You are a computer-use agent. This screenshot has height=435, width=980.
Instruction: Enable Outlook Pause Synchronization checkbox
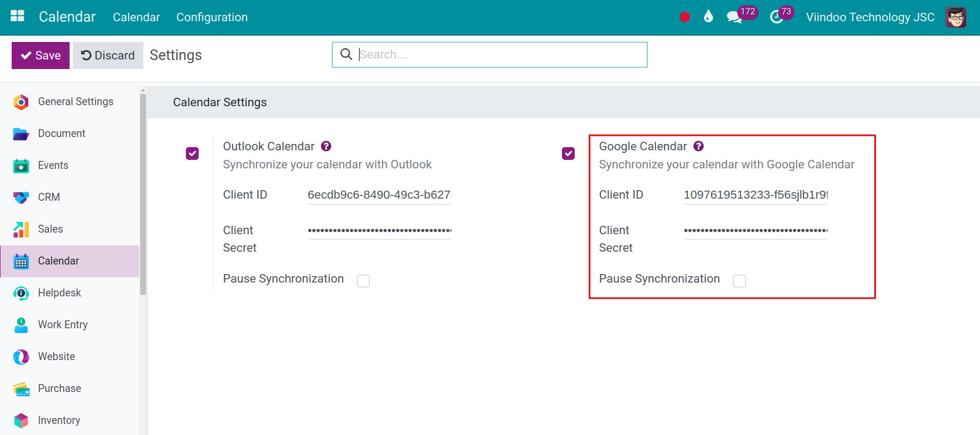point(363,280)
